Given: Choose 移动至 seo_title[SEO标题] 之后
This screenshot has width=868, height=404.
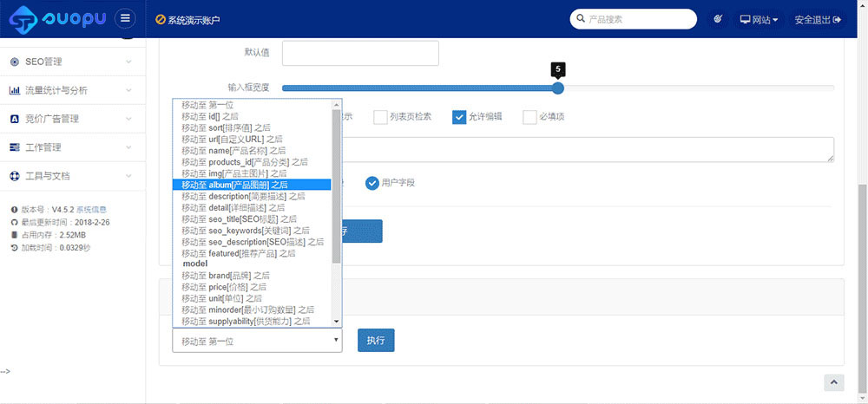Looking at the screenshot, I should coord(252,218).
